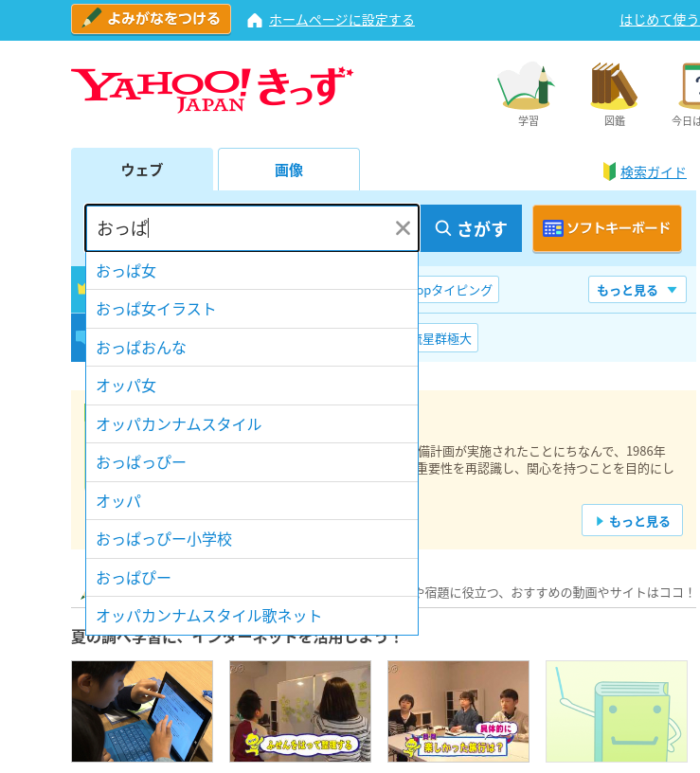Select suggestion オッパカンナムスタイル歌ネット
This screenshot has height=773, width=700.
(x=252, y=616)
